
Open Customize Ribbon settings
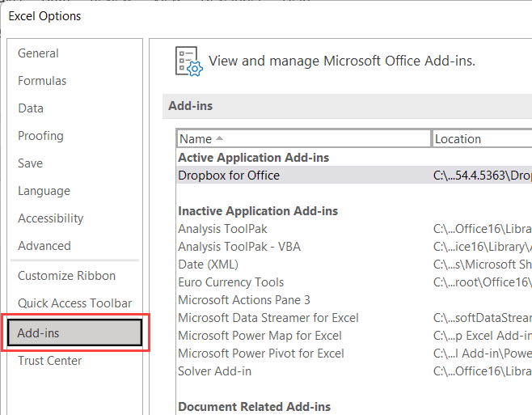[66, 276]
